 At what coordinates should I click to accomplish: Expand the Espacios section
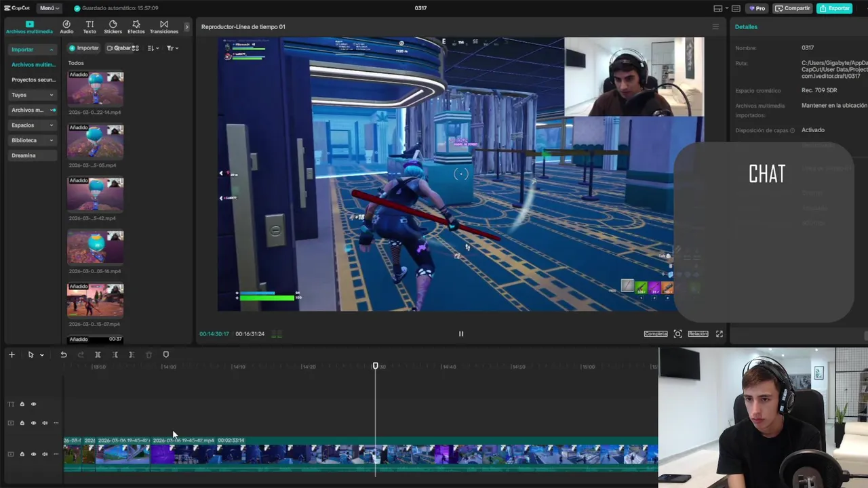pyautogui.click(x=32, y=125)
